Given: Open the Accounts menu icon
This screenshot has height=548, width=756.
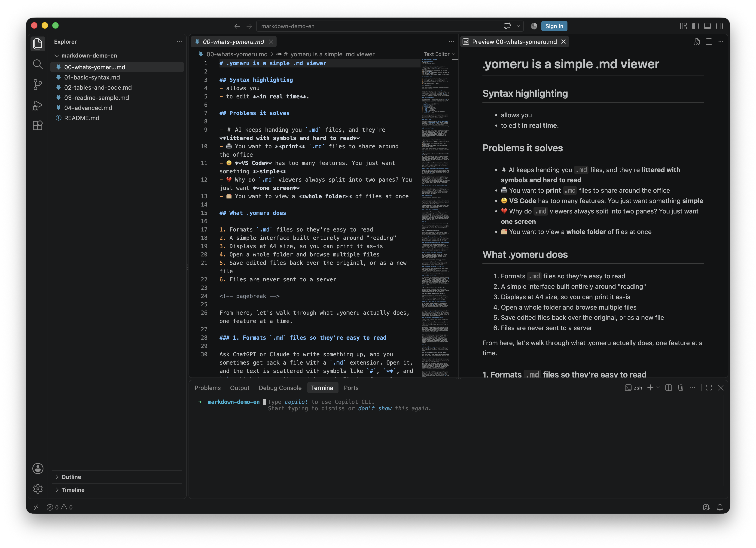Looking at the screenshot, I should point(38,468).
